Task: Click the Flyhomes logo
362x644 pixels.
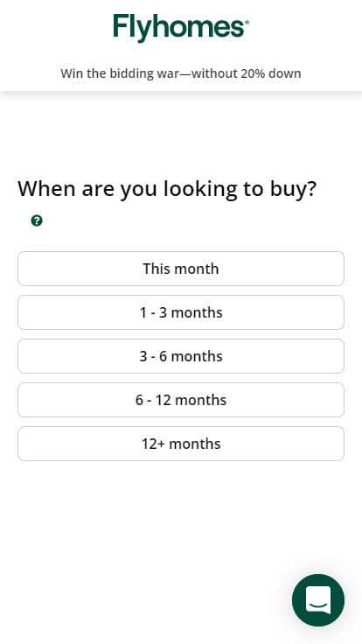Action: [181, 28]
